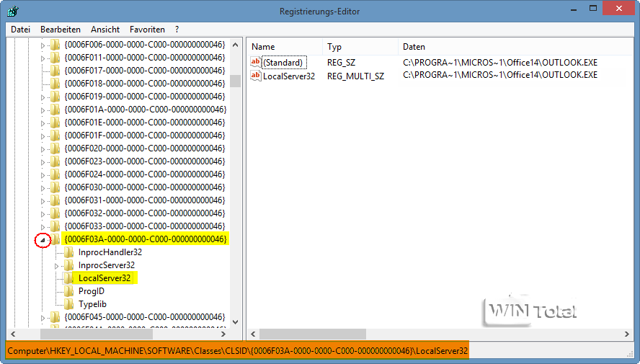This screenshot has width=640, height=364.
Task: Click folder icon of {0006F023-0000-0000-C000-000000000046}
Action: point(55,161)
